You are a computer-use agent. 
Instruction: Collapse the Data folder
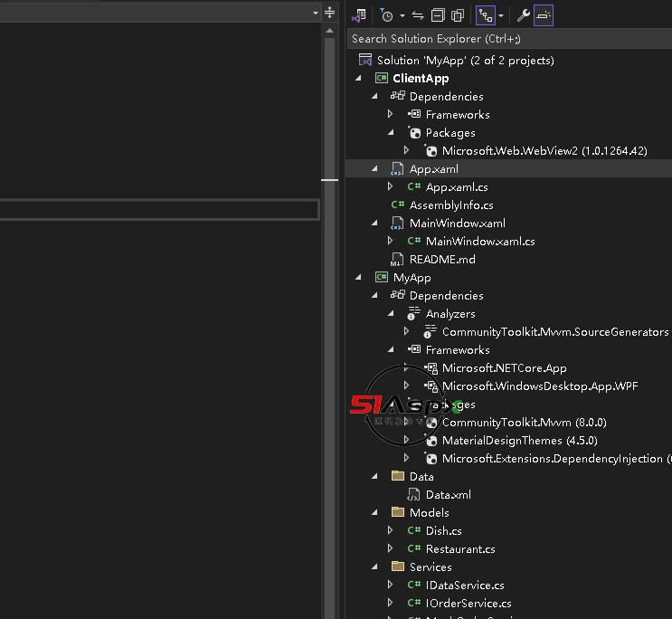(374, 476)
